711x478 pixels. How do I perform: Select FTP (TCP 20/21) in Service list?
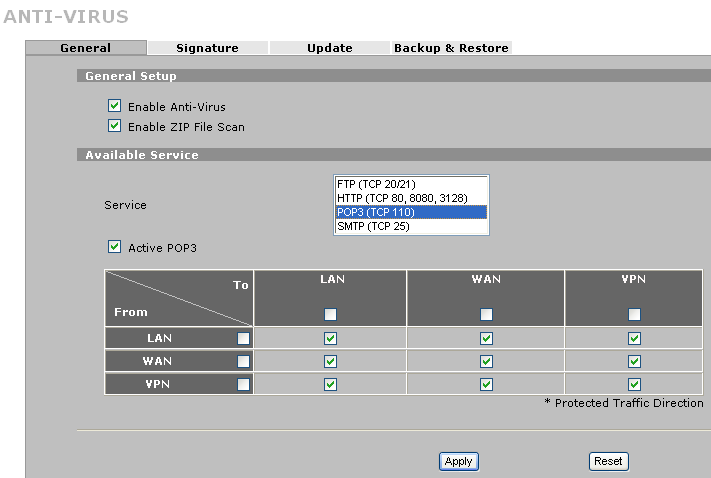(x=411, y=184)
